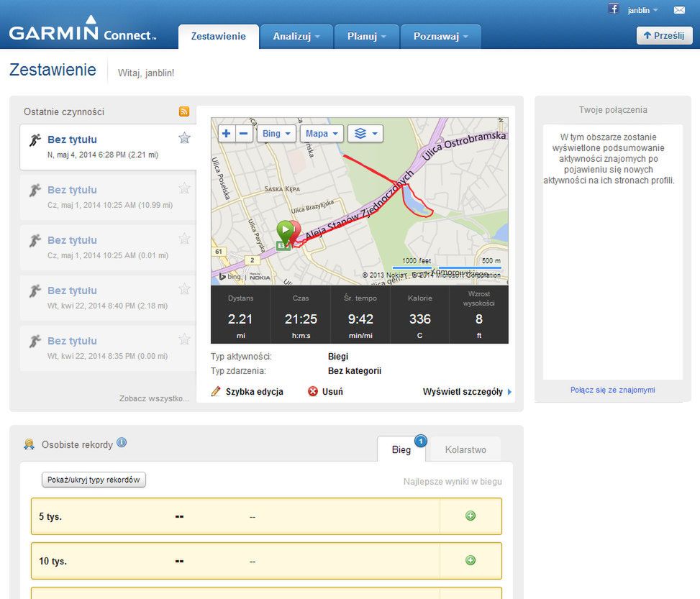Open the map layers icon dropdown
Image resolution: width=700 pixels, height=599 pixels.
365,134
